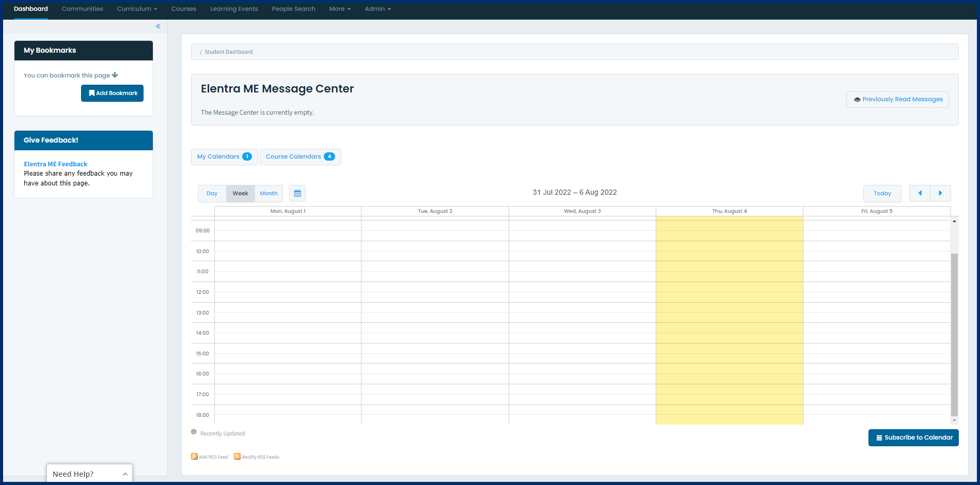
Task: Click the Modify RSS Feeds icon link
Action: pos(257,457)
